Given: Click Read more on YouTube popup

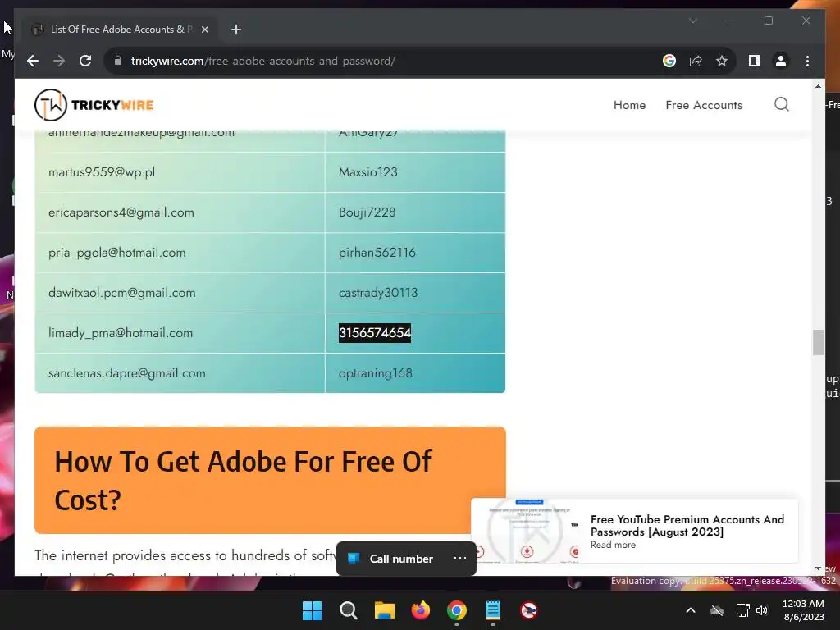Looking at the screenshot, I should coord(613,545).
